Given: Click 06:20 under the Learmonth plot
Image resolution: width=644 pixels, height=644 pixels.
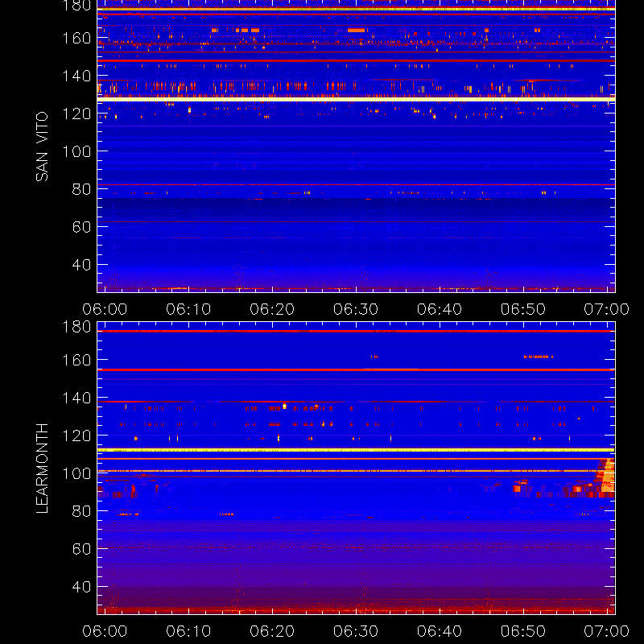Looking at the screenshot, I should [272, 631].
